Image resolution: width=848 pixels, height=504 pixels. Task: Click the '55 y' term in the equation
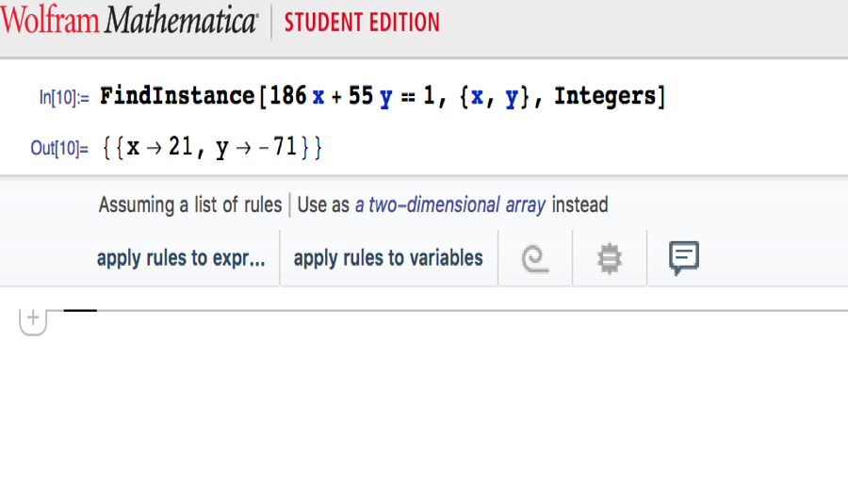click(x=370, y=96)
